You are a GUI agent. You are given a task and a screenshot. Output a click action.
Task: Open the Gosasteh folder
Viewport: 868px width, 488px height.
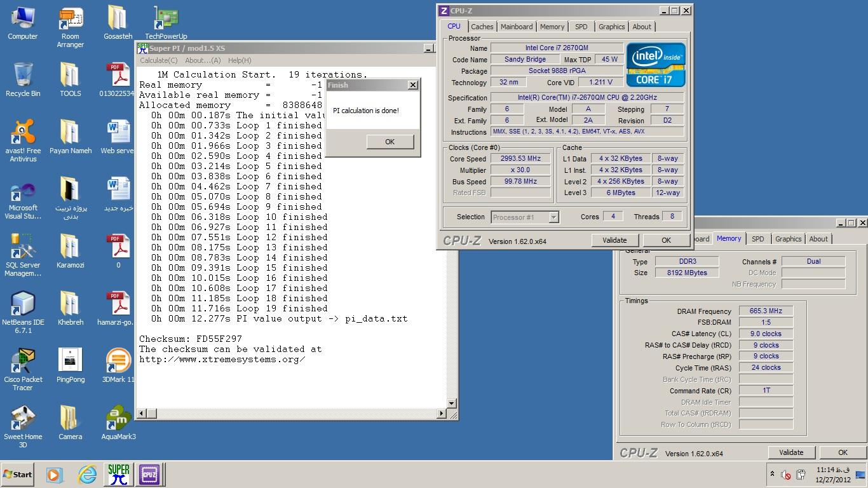[118, 23]
